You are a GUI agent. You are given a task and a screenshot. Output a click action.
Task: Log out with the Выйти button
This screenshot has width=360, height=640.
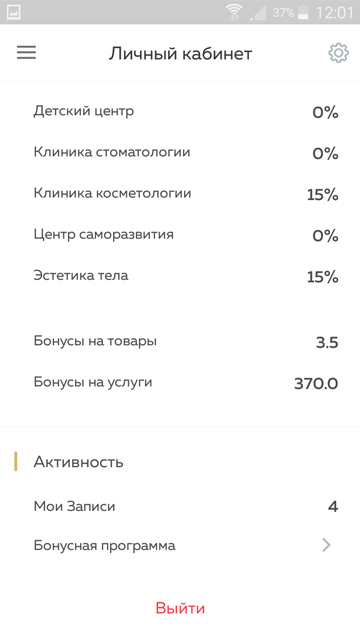[x=180, y=608]
